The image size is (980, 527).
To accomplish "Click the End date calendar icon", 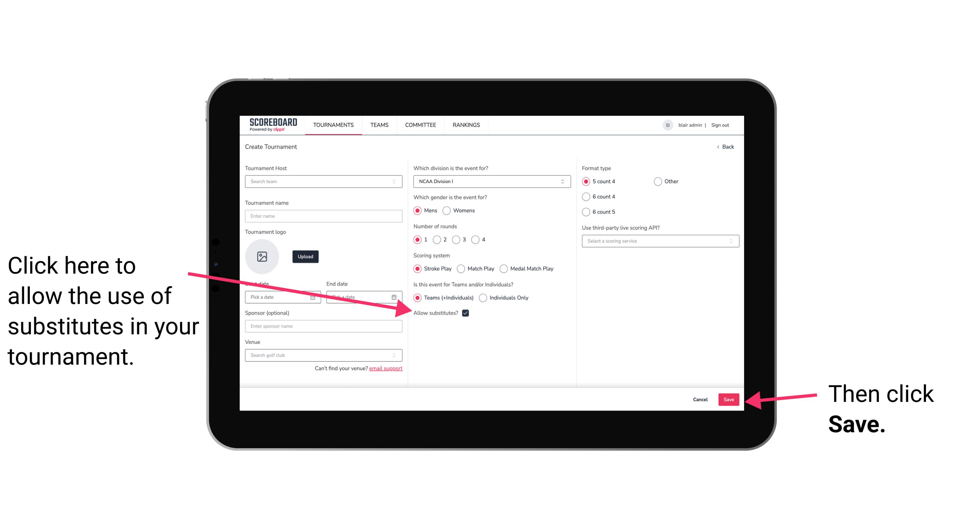I will coord(395,297).
